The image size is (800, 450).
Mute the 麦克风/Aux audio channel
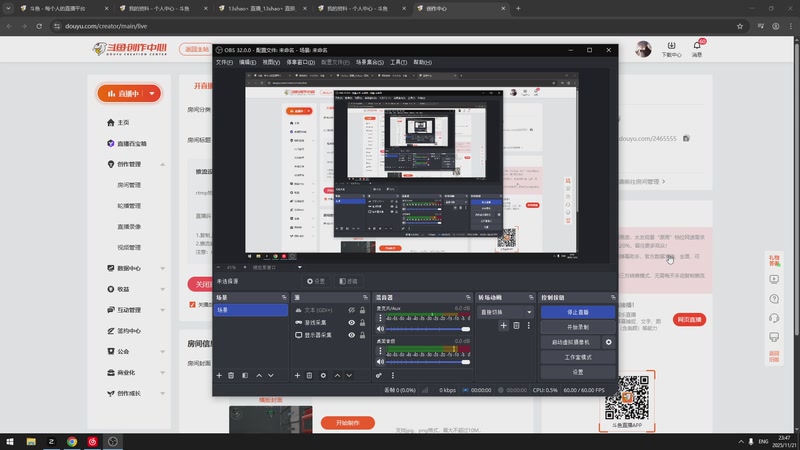pyautogui.click(x=380, y=329)
